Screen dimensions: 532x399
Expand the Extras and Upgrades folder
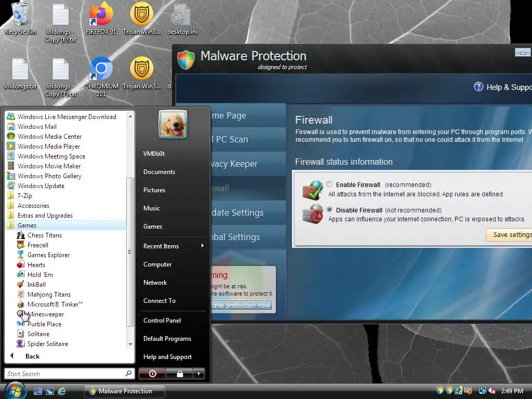[x=45, y=216]
